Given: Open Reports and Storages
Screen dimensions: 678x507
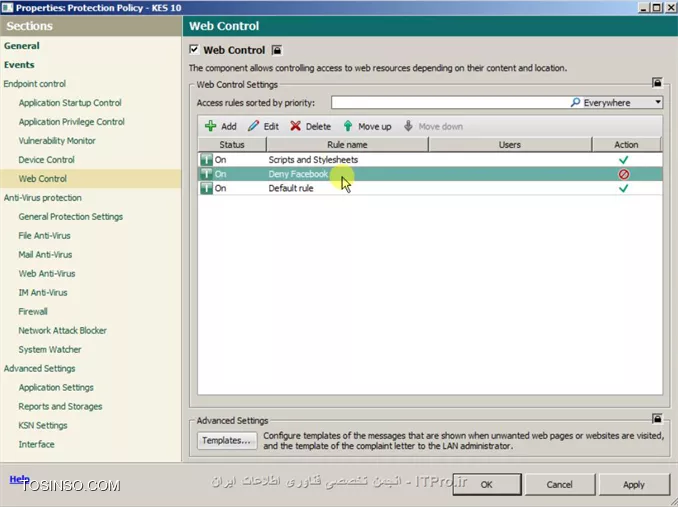Looking at the screenshot, I should point(60,407).
